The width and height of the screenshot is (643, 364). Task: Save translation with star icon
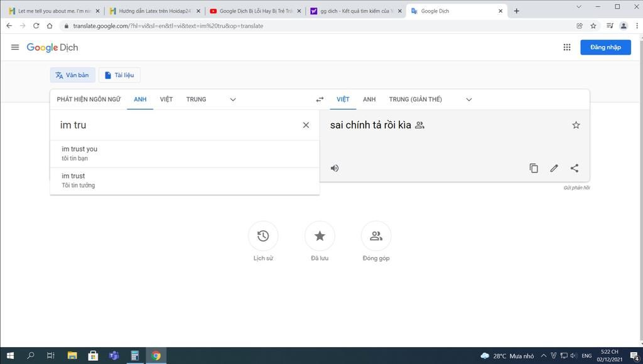(576, 125)
